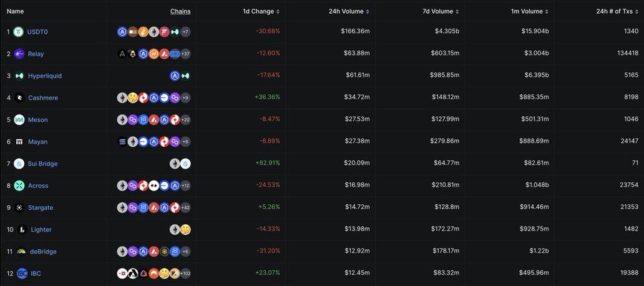The height and width of the screenshot is (286, 644).
Task: Click the Stargate logo icon
Action: click(19, 207)
